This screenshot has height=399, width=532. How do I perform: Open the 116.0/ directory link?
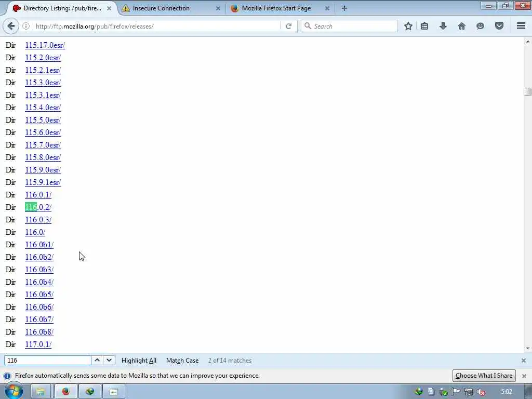(x=35, y=232)
